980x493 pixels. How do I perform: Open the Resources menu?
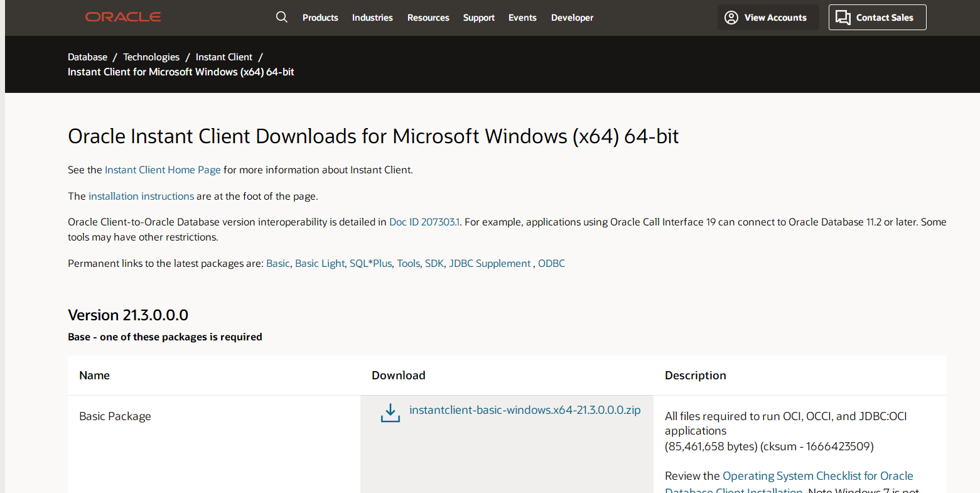click(428, 18)
